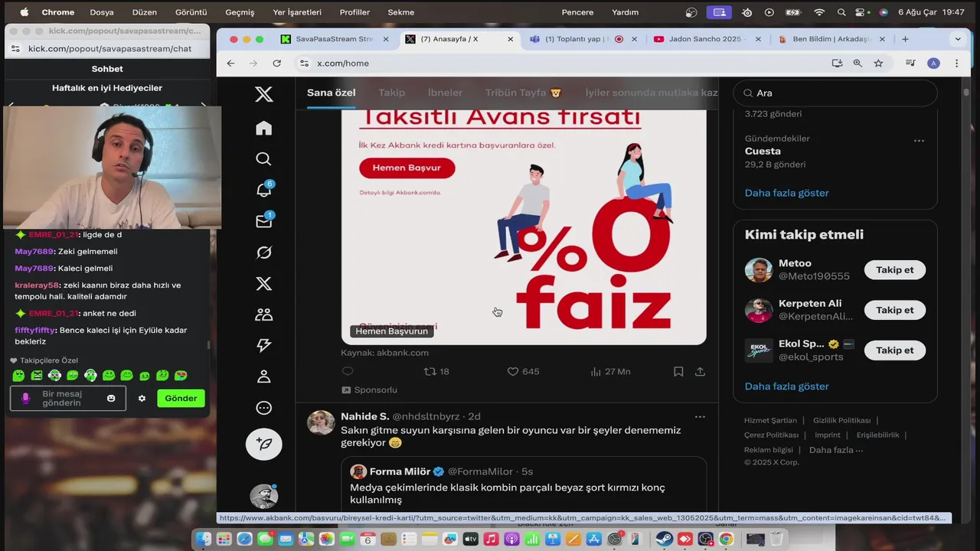
Task: Open Wi-Fi status in menu bar
Action: (x=819, y=12)
